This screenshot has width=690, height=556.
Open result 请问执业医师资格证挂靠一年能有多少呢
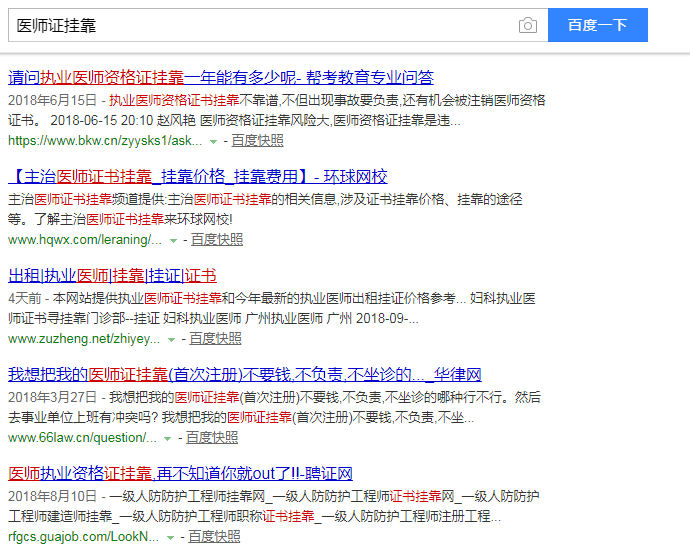coord(221,77)
